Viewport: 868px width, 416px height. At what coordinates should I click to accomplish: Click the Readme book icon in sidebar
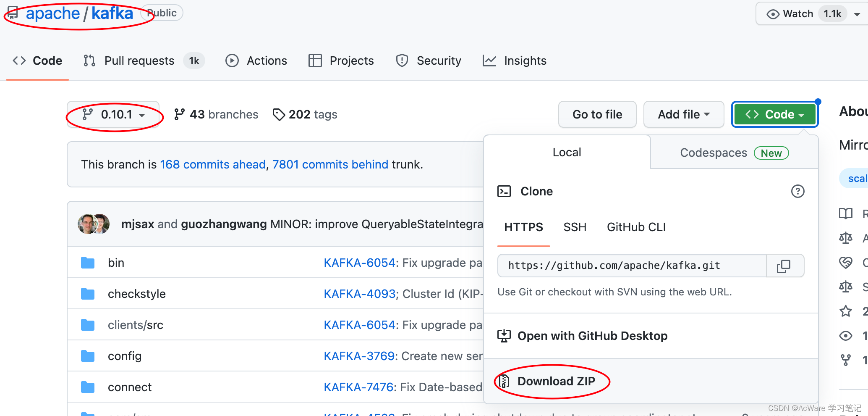(846, 213)
